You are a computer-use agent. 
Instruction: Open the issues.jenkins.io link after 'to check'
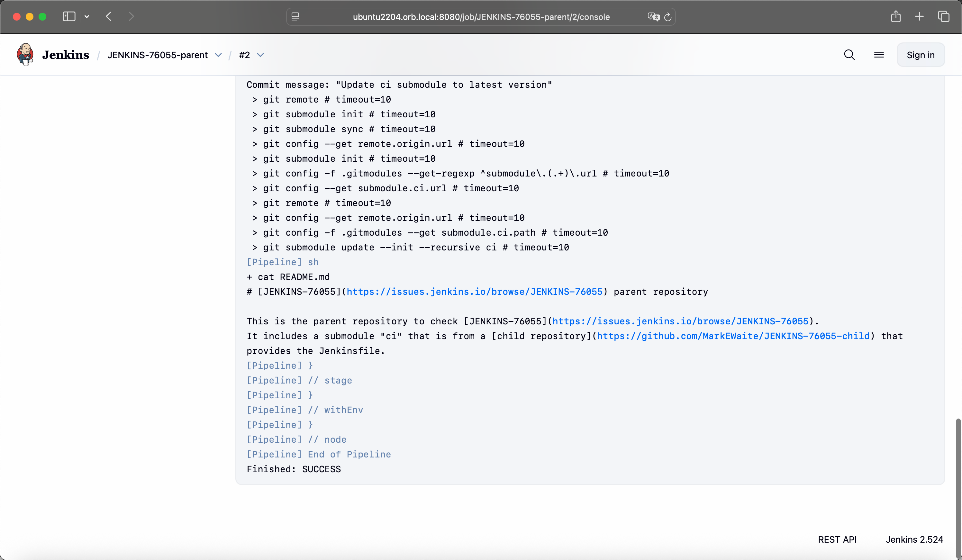(680, 321)
